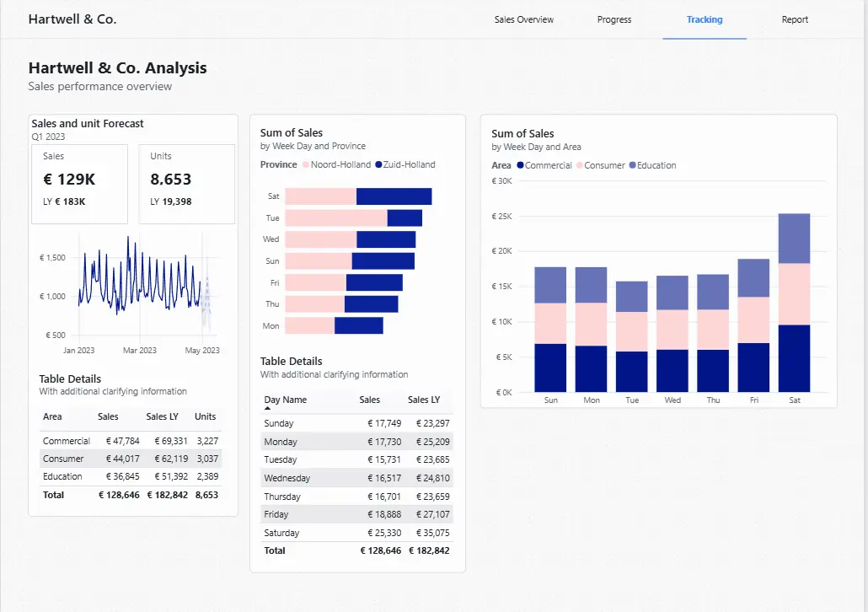
Task: Open the Sales Overview tab
Action: click(523, 19)
